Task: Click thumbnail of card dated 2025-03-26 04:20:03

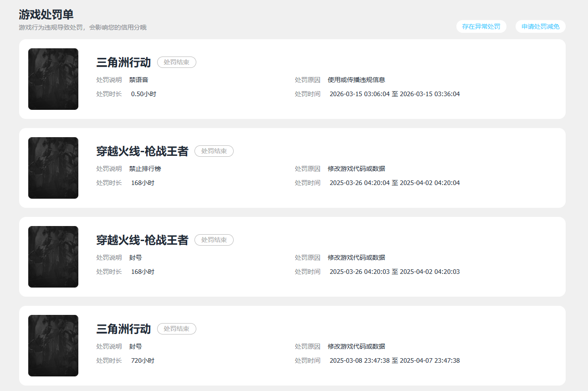Action: 53,257
